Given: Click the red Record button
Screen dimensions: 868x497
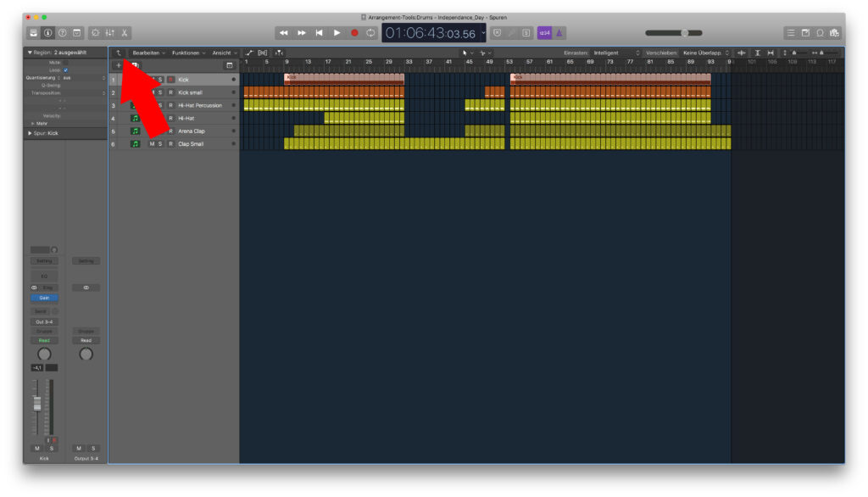Looking at the screenshot, I should click(354, 33).
